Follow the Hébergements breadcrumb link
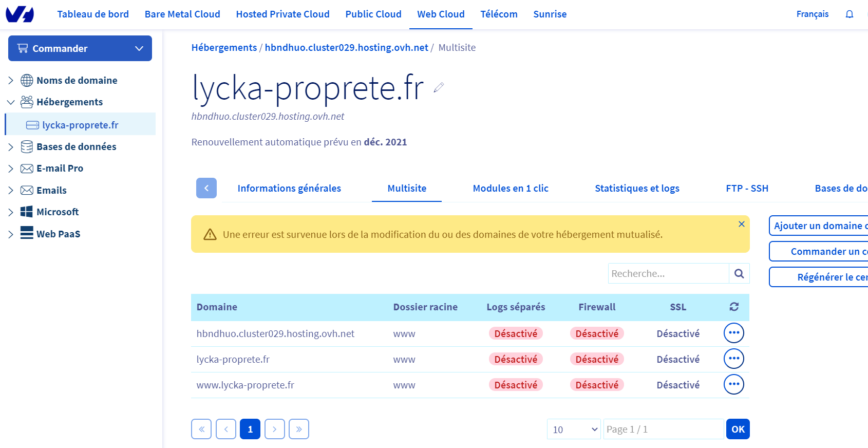 click(x=224, y=48)
